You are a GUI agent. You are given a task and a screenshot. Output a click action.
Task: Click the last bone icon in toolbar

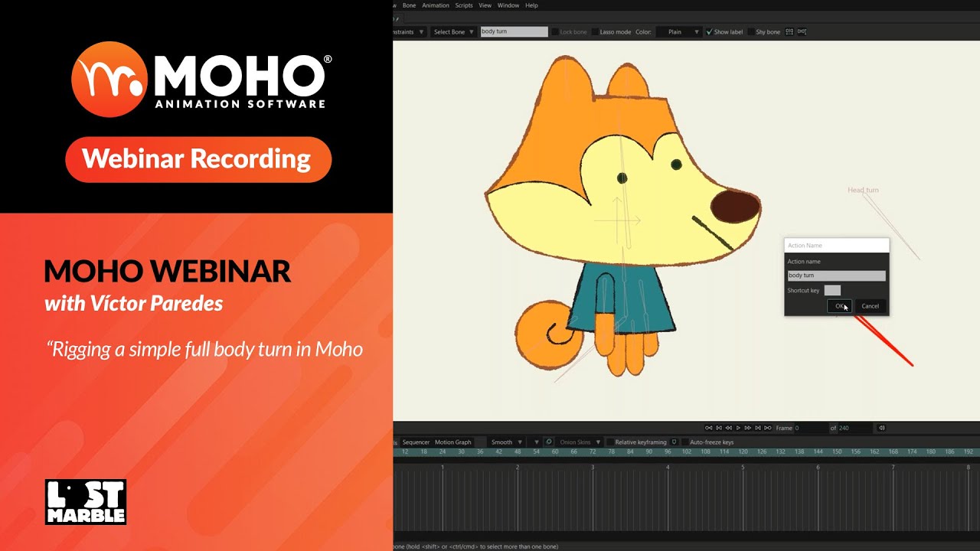click(802, 32)
